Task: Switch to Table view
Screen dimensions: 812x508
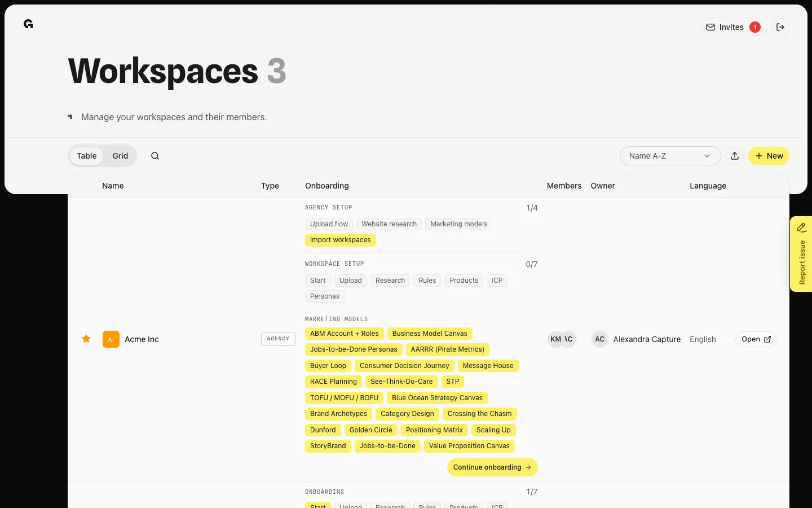Action: click(87, 156)
